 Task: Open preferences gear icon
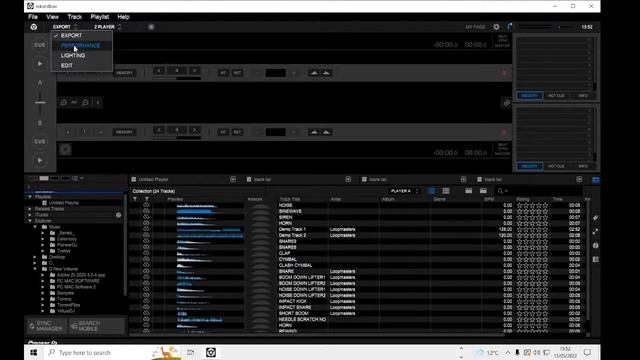(x=496, y=27)
